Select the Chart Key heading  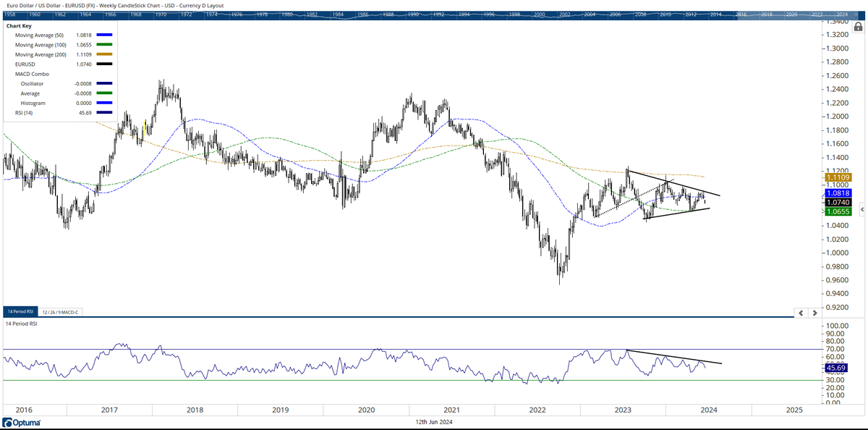click(x=18, y=25)
